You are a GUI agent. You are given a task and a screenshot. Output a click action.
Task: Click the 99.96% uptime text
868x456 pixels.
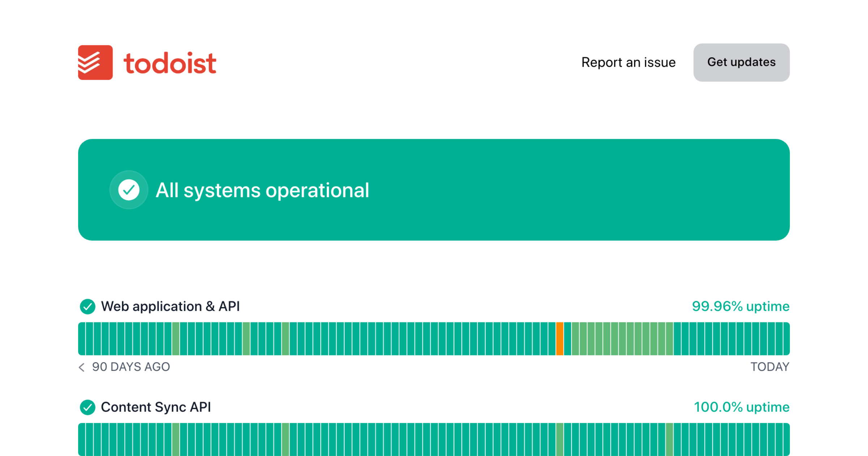click(740, 307)
